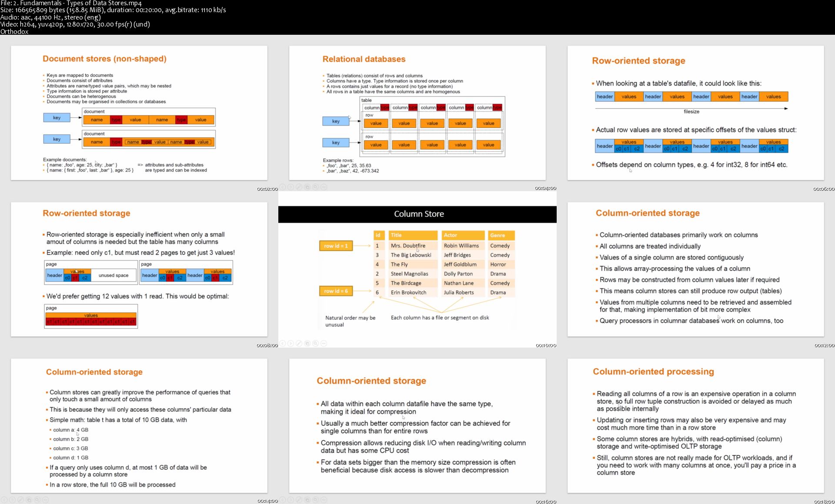Click zoom magnifier icon under Relational databases frame

(315, 187)
